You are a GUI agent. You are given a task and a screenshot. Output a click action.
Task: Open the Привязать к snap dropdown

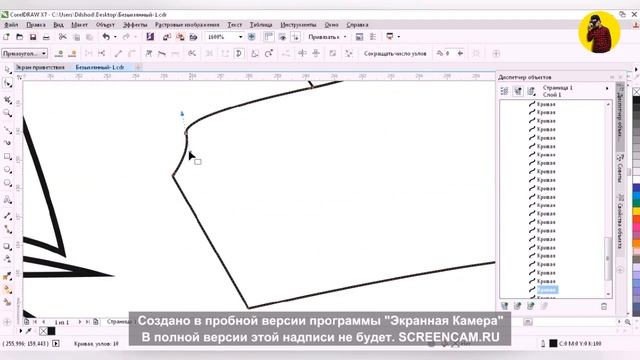pyautogui.click(x=345, y=37)
